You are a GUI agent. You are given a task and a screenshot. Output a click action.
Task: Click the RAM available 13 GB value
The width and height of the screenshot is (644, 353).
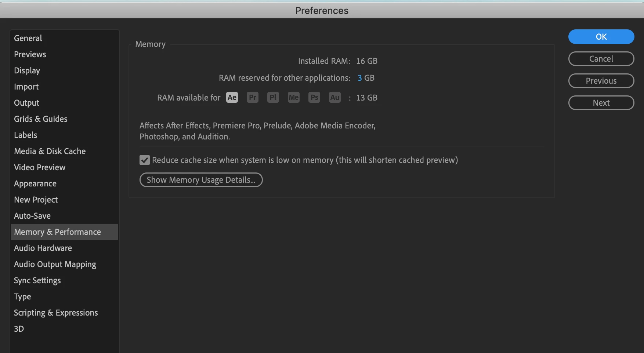click(367, 98)
